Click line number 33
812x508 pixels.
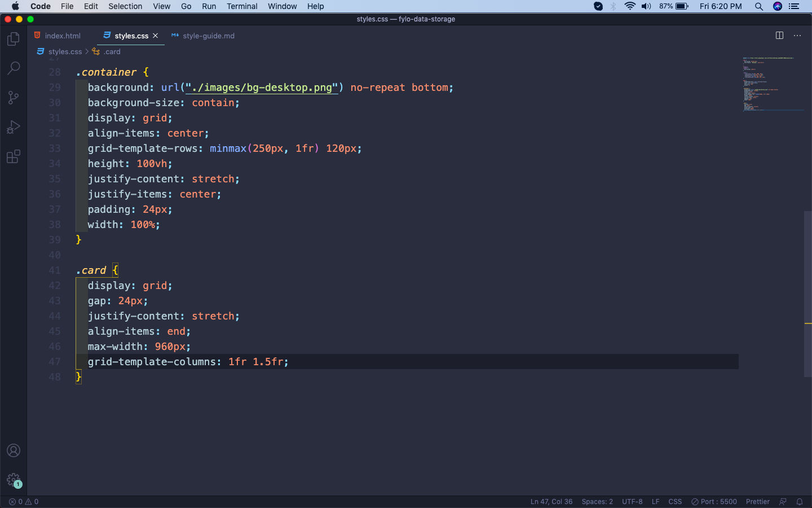[55, 148]
